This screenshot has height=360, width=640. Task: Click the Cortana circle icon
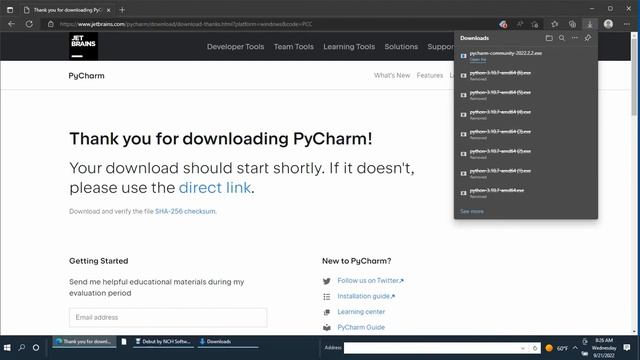[x=36, y=348]
